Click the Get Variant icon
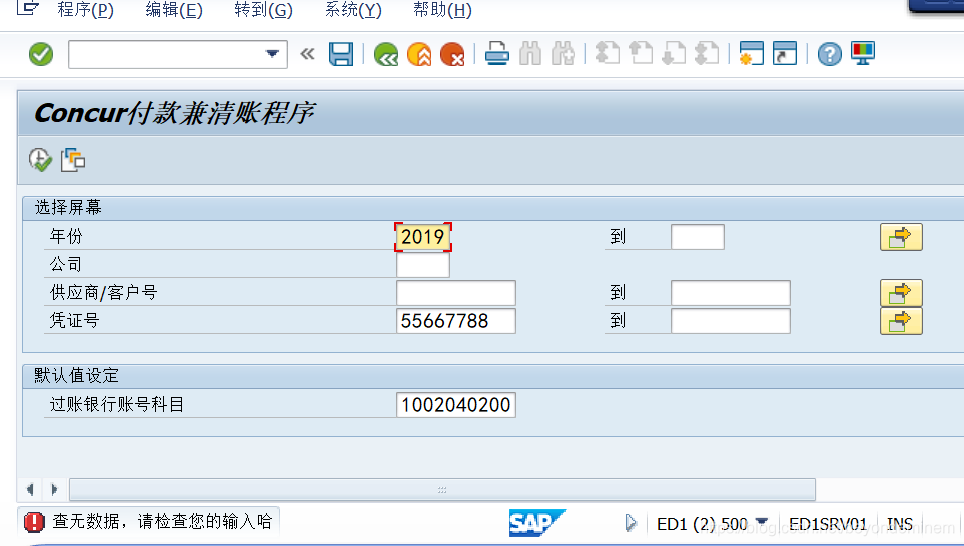The width and height of the screenshot is (964, 546). (73, 160)
